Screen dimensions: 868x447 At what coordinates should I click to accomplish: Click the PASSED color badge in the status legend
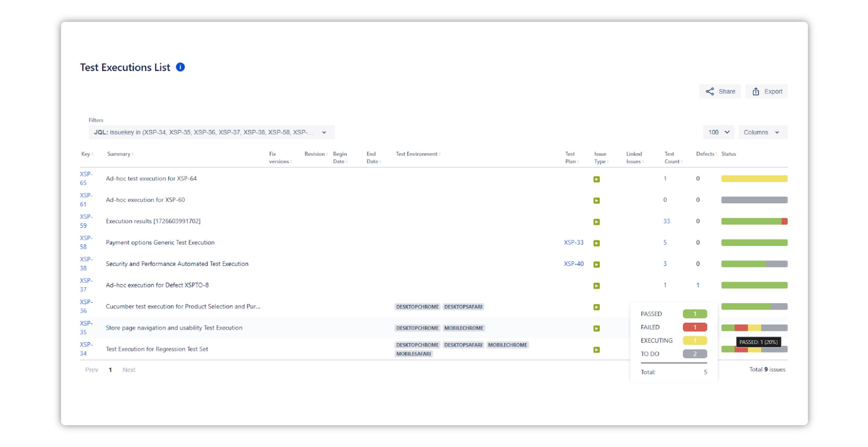coord(694,314)
